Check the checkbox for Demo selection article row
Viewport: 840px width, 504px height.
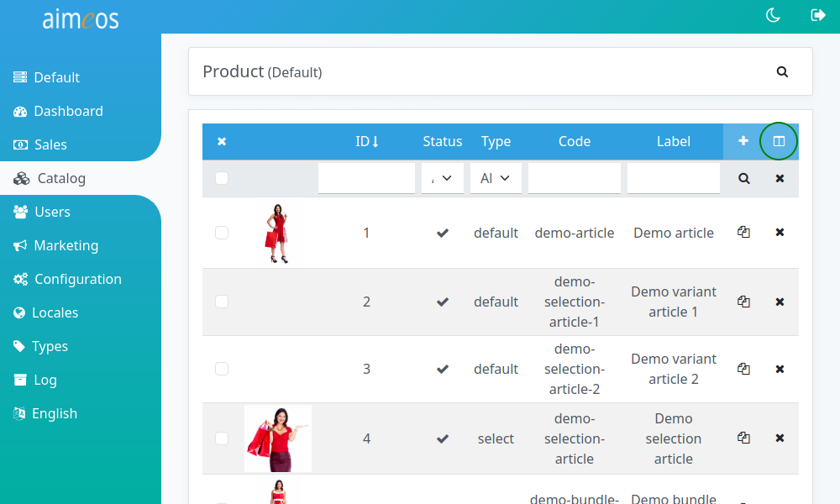click(222, 438)
